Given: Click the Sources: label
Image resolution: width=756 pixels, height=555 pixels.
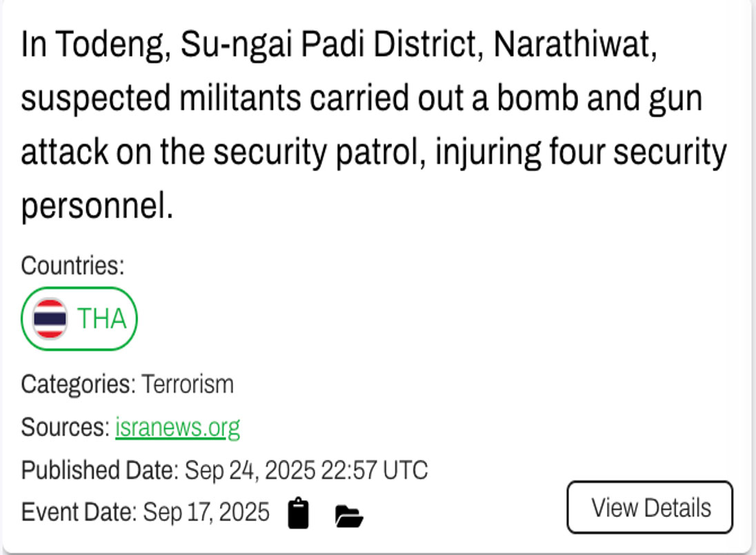Looking at the screenshot, I should 66,427.
